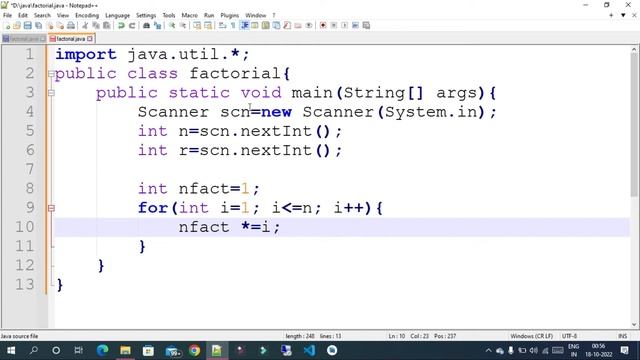
Task: Collapse the for loop fold on line 9
Action: coord(51,208)
